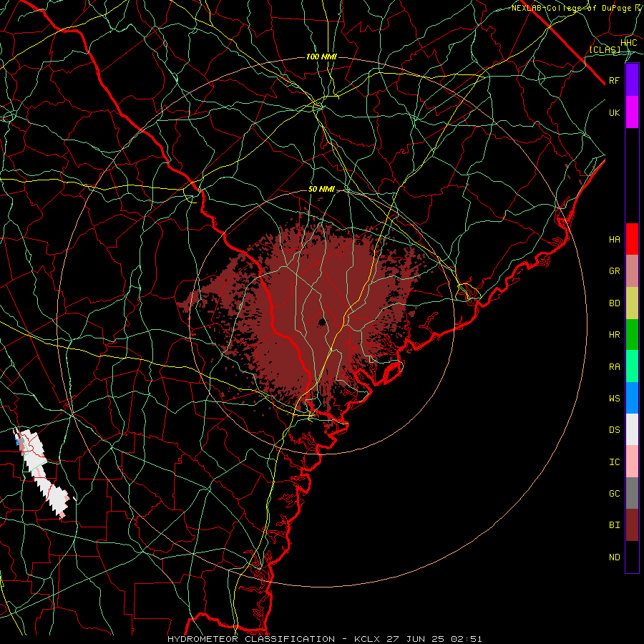Click the 100 NMI range ring label
Image resolution: width=644 pixels, height=644 pixels.
(321, 57)
